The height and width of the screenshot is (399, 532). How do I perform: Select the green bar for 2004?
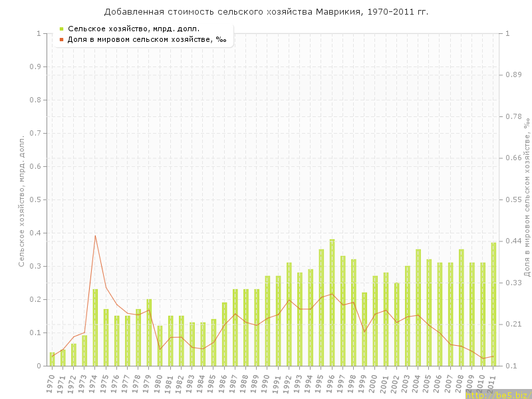418,307
